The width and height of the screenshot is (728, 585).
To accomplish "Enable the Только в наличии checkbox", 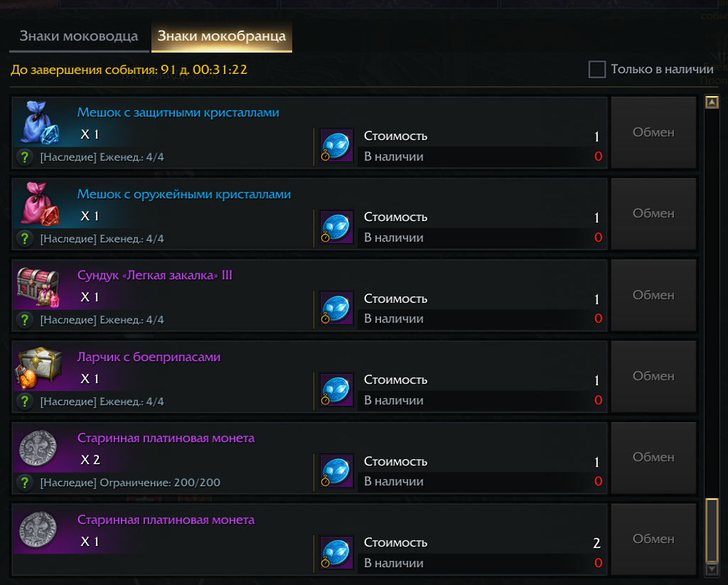I will (x=596, y=69).
